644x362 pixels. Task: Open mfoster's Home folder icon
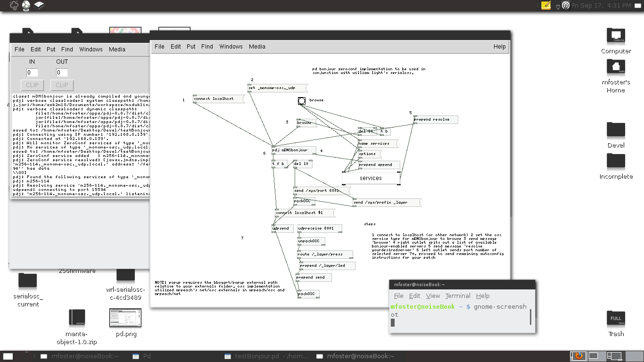(x=615, y=67)
